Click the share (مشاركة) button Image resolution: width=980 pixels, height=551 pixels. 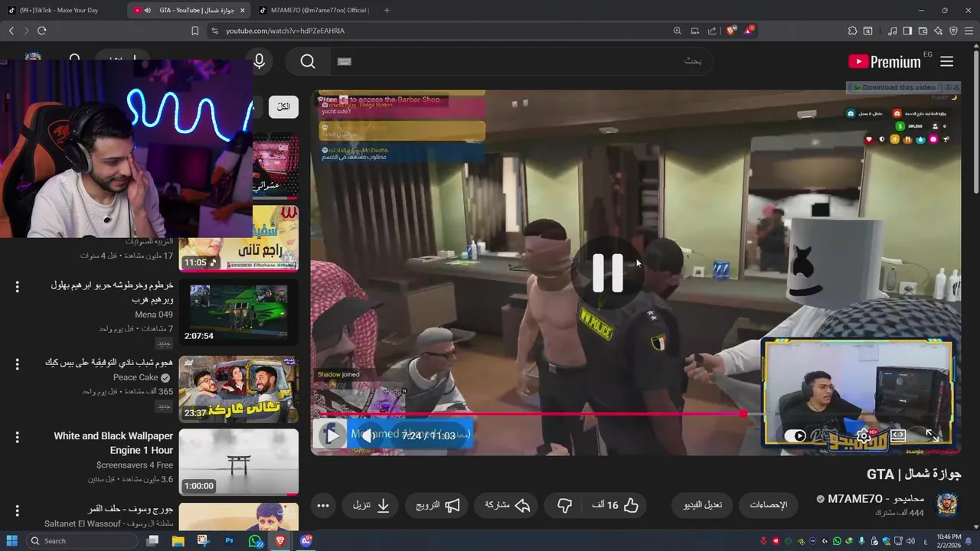point(508,505)
